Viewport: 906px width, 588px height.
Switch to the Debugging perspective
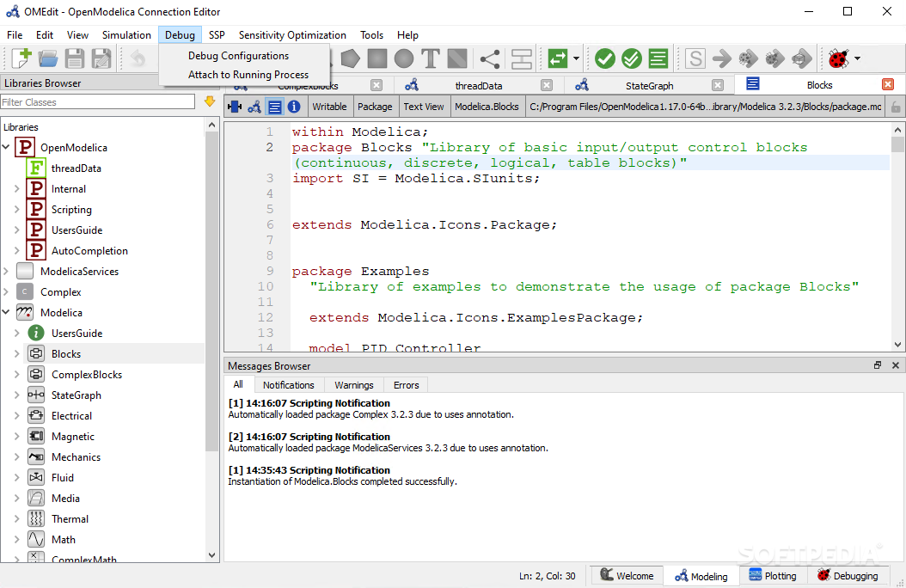(x=848, y=575)
